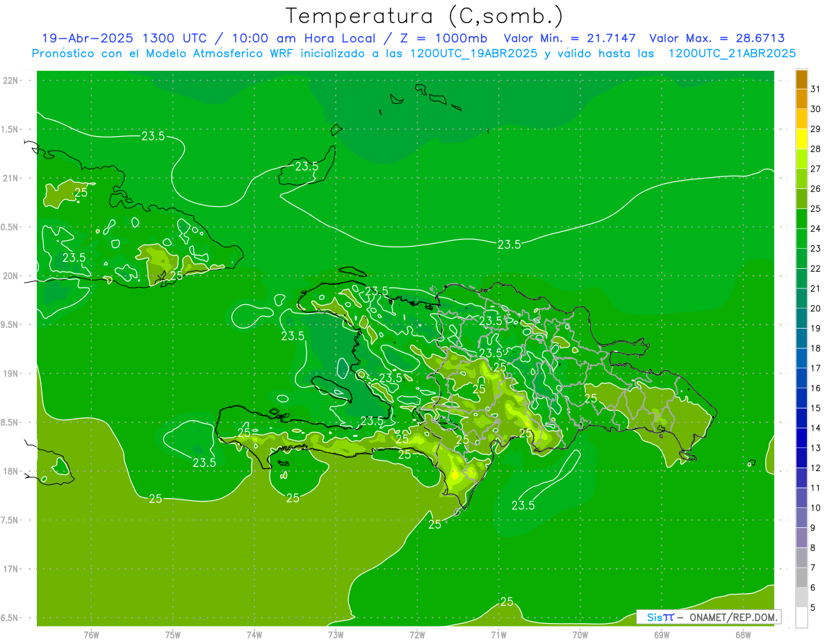Pick the bright green swatch between 23 and 24
Viewport: 834px width, 644px height.
801,239
